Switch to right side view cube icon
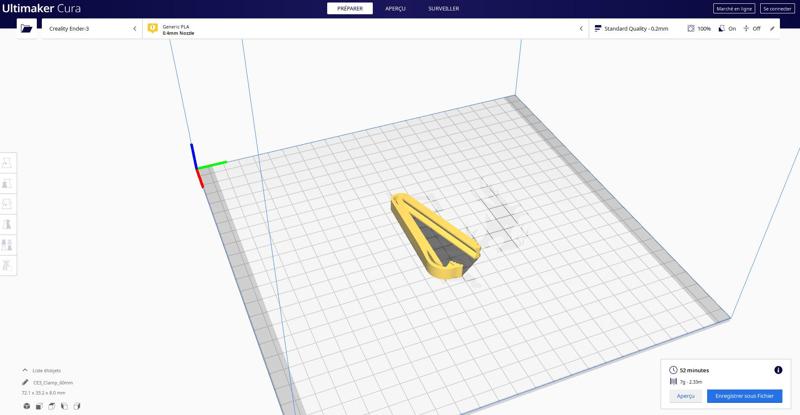The height and width of the screenshot is (415, 800). coord(77,406)
